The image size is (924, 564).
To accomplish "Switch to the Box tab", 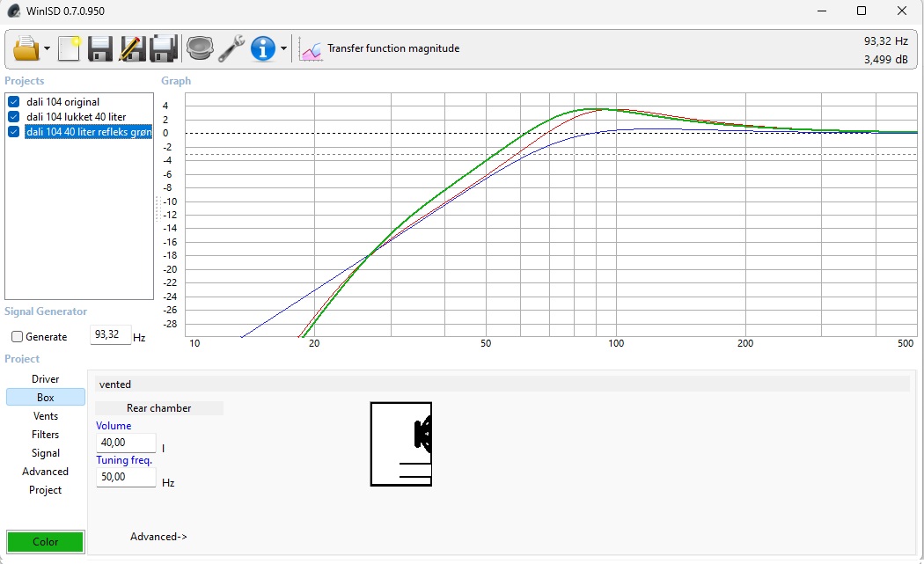I will click(x=46, y=397).
